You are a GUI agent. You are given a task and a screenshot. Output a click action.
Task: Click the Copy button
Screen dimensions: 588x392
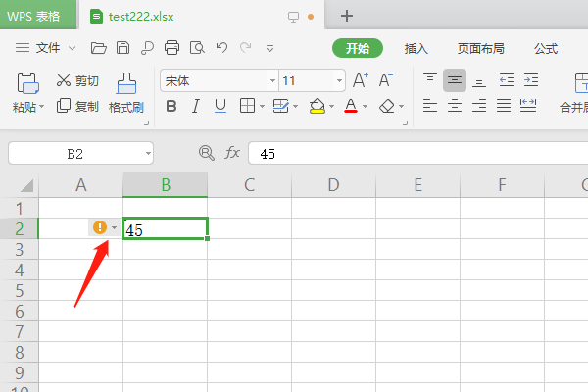77,106
